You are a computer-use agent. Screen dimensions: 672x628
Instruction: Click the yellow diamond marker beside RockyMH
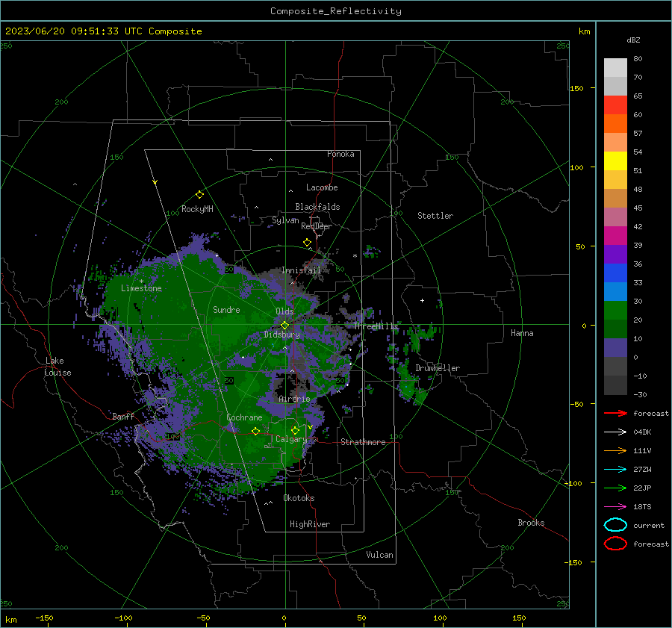199,195
